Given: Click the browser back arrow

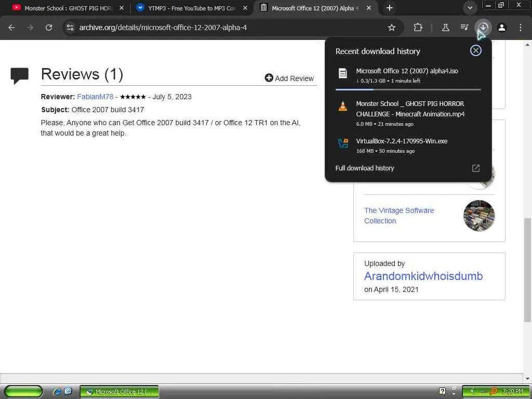Looking at the screenshot, I should pyautogui.click(x=11, y=28).
